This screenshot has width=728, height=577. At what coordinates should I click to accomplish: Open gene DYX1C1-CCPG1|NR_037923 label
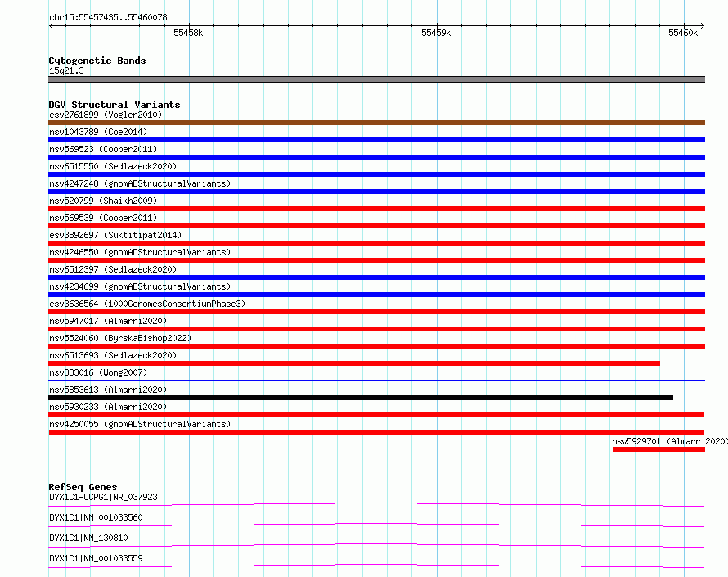(x=103, y=497)
